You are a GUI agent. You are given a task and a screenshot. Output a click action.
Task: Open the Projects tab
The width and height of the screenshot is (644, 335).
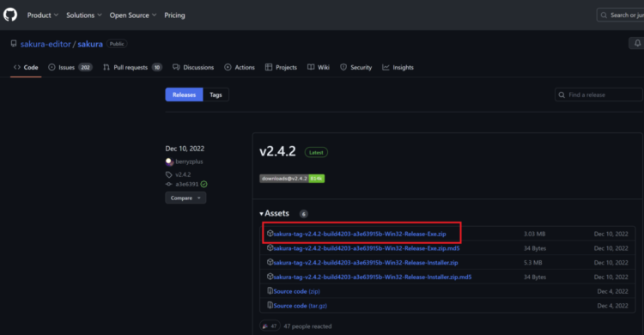[x=281, y=67]
